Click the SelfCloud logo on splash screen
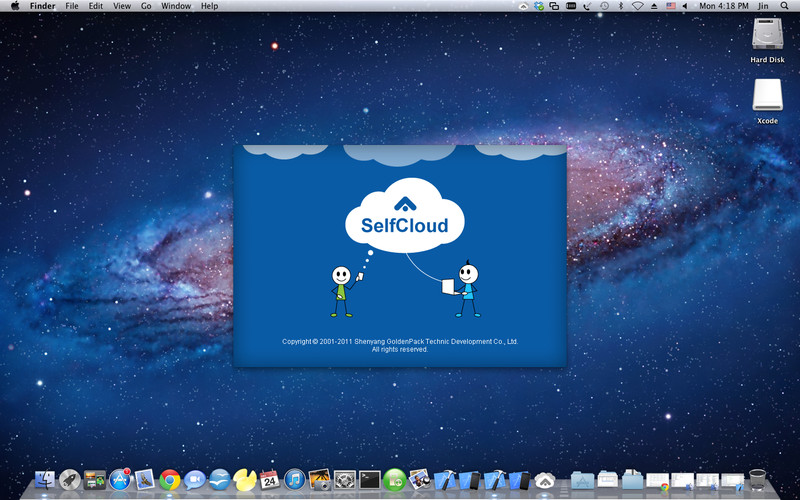The height and width of the screenshot is (500, 800). (405, 216)
